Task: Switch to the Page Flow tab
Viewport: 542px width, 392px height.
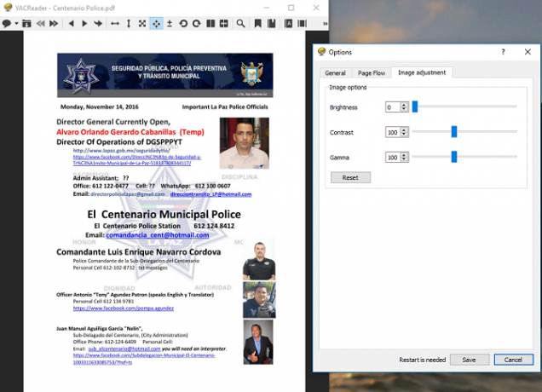Action: click(372, 73)
